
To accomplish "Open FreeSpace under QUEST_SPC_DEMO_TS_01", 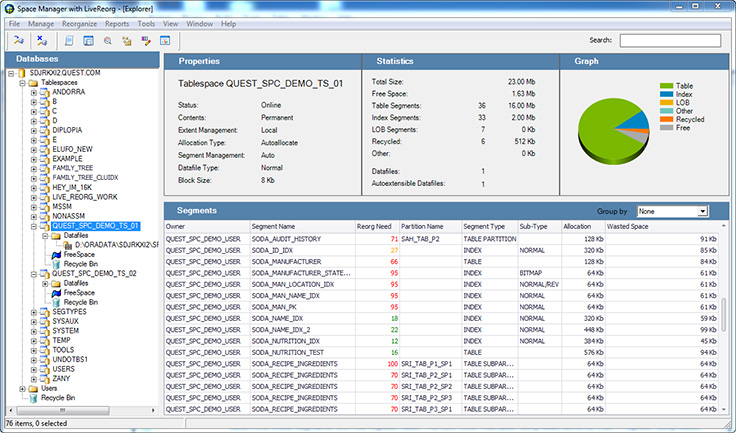I will click(79, 255).
